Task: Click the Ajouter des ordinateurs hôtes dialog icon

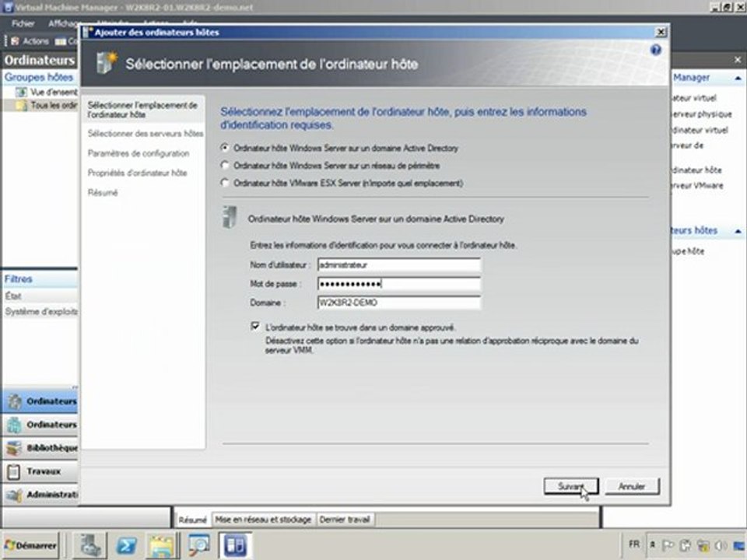Action: coord(88,33)
